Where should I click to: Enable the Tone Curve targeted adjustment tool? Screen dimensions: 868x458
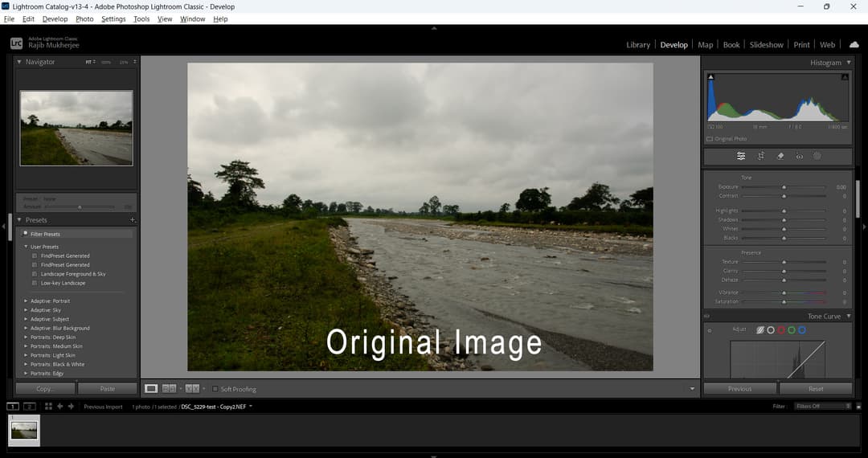pyautogui.click(x=710, y=331)
